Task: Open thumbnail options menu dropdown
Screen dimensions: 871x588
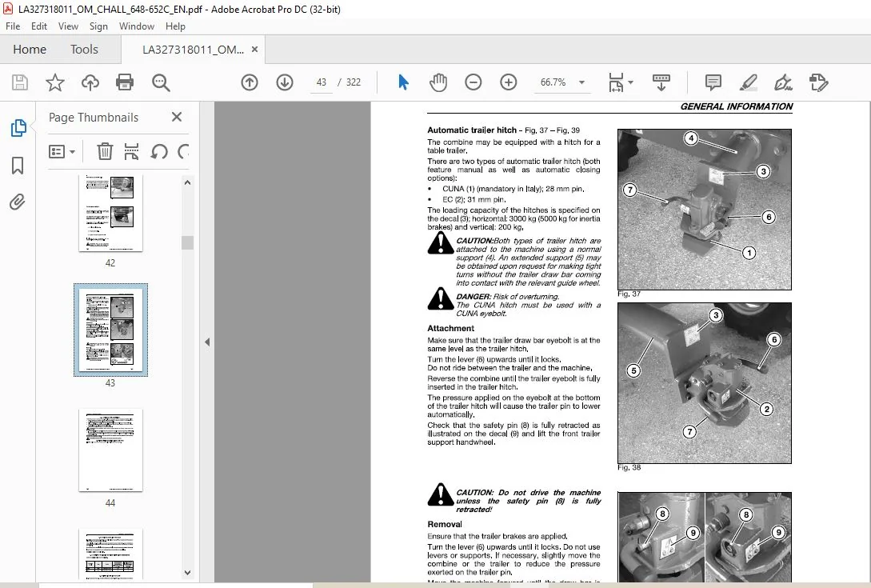Action: coord(62,152)
